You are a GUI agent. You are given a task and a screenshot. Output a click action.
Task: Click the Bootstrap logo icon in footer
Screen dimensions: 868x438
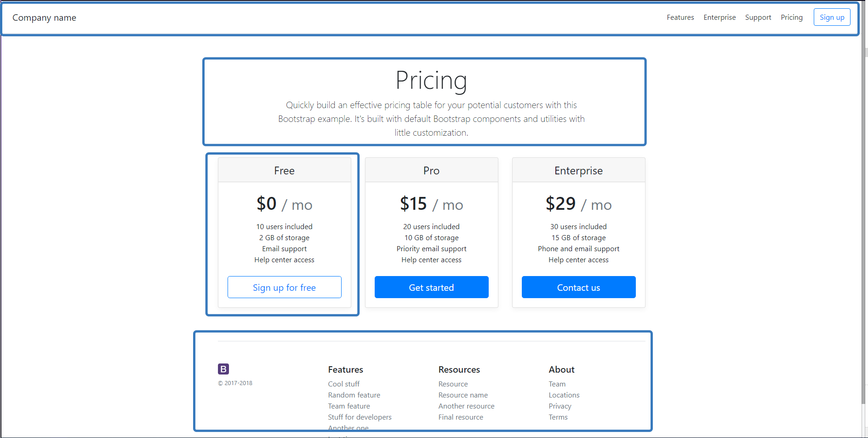coord(223,369)
